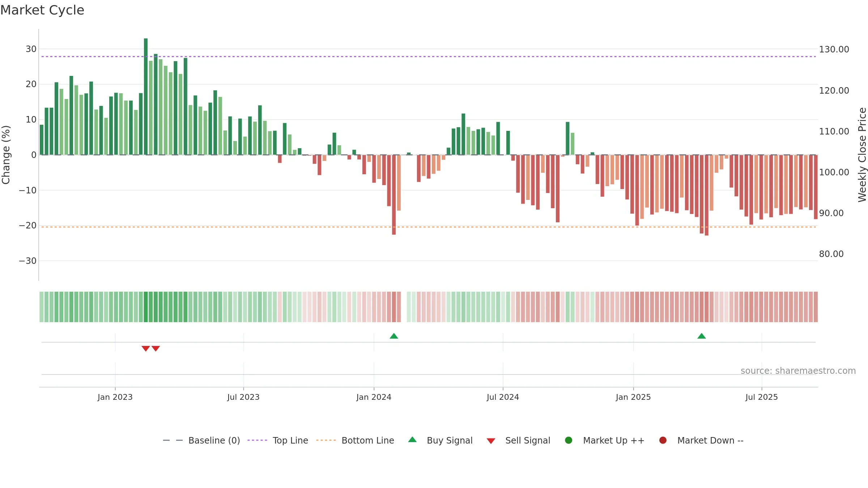Click the Jul 2024 x-axis label
This screenshot has width=868, height=488.
coord(503,397)
